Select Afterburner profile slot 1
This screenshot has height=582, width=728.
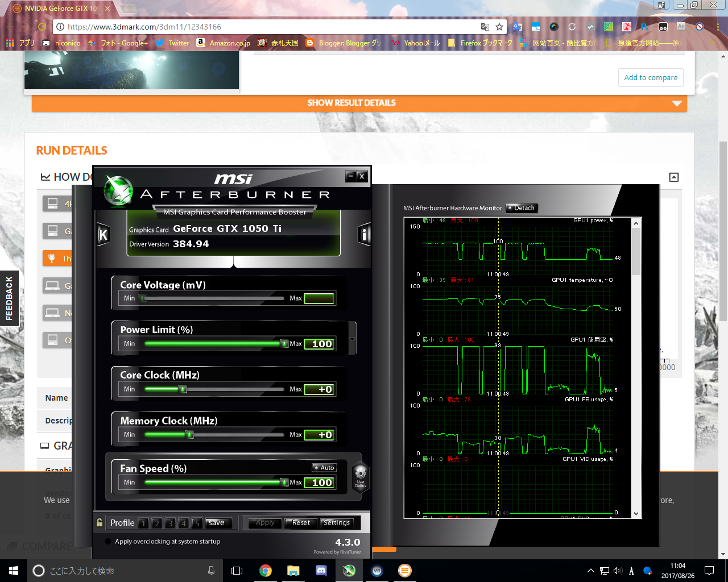point(143,523)
